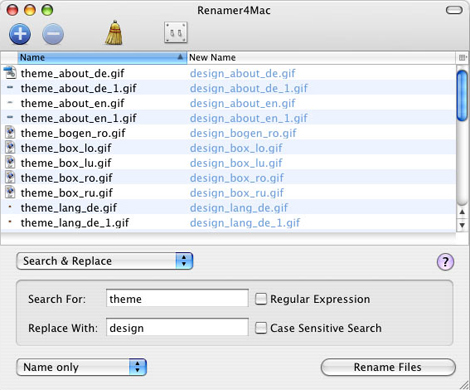Select the row theme_box_lo.gif
470x390 pixels.
[228, 148]
